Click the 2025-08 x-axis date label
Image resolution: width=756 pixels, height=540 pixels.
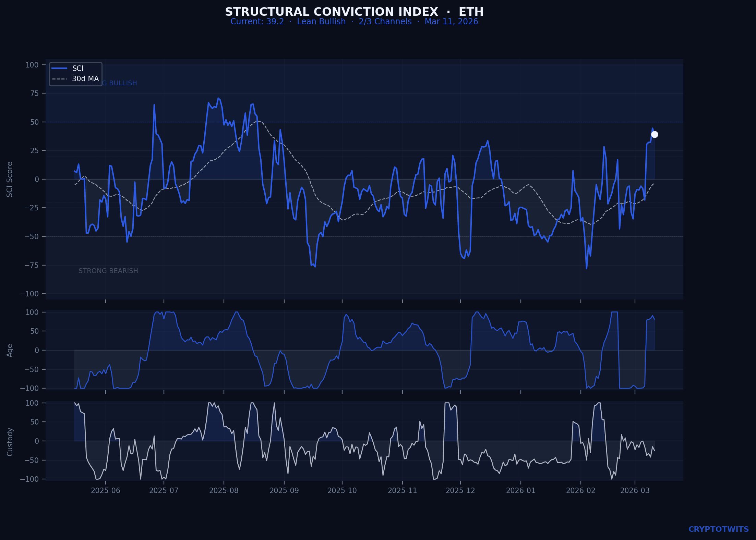coord(224,490)
